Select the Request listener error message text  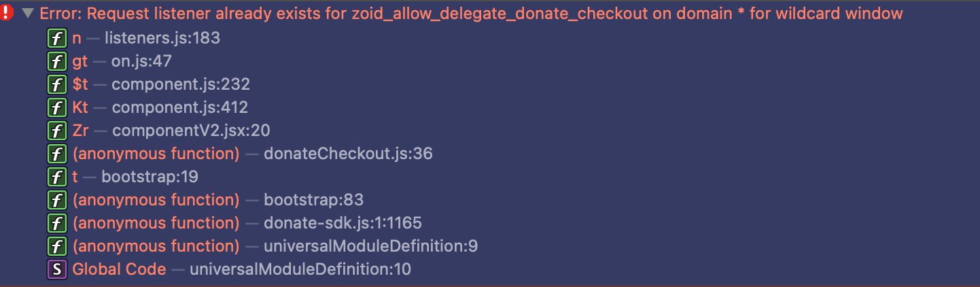click(x=471, y=13)
